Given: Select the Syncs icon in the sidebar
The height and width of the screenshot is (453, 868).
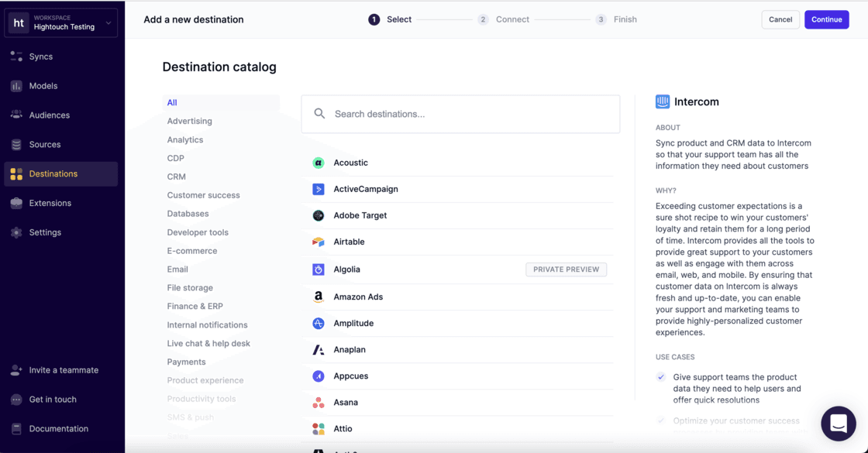Looking at the screenshot, I should point(17,56).
